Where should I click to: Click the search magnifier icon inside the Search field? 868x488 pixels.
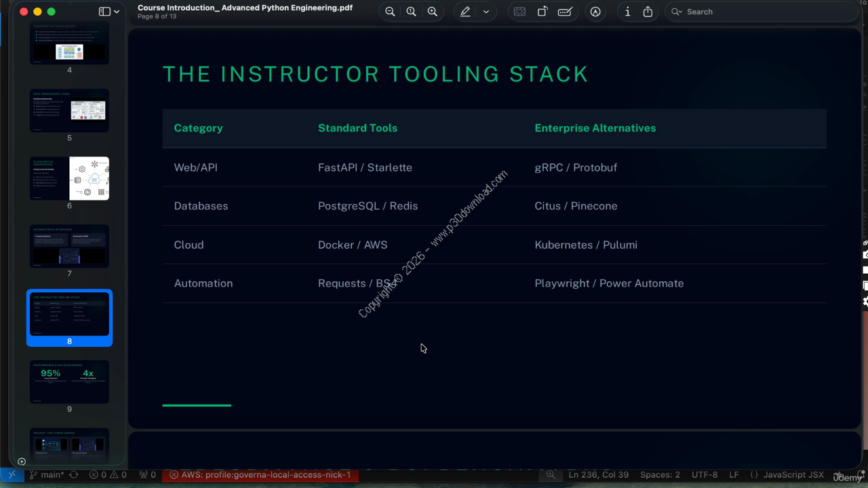coord(676,12)
